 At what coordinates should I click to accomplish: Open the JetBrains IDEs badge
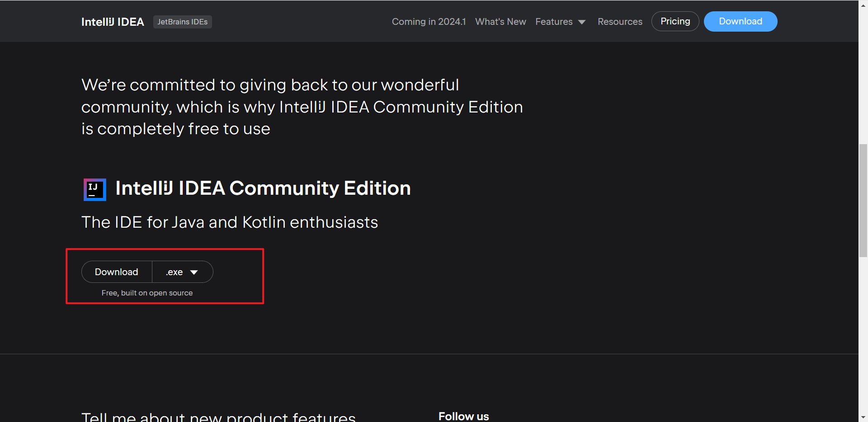pyautogui.click(x=182, y=22)
